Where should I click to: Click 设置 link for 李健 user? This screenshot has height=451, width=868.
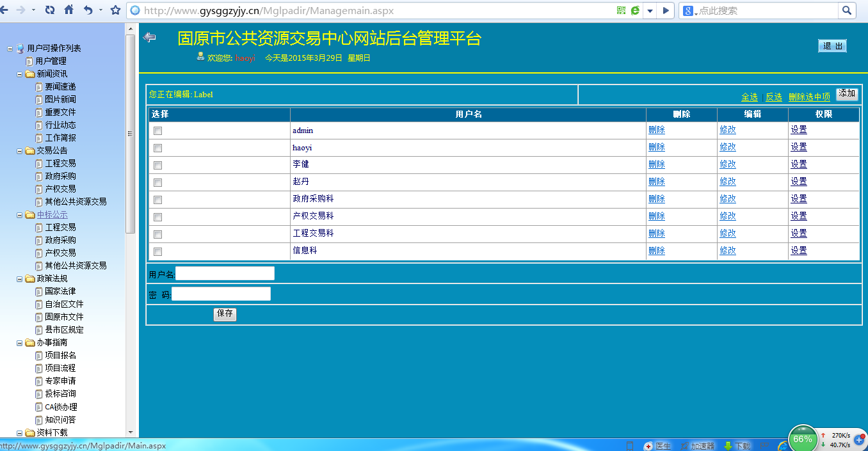(x=799, y=164)
